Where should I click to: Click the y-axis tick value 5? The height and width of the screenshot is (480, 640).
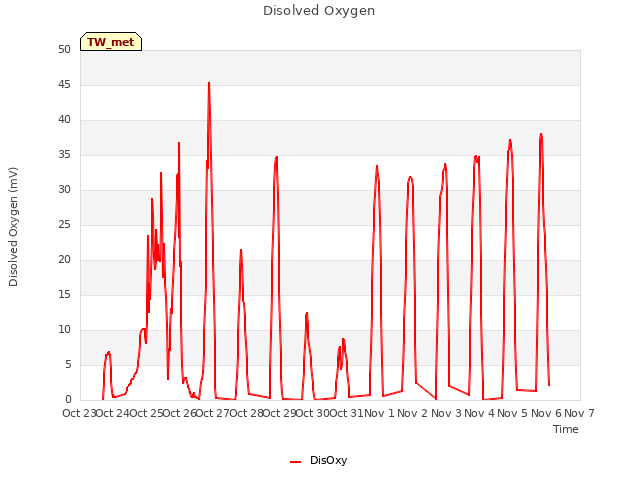coord(68,364)
